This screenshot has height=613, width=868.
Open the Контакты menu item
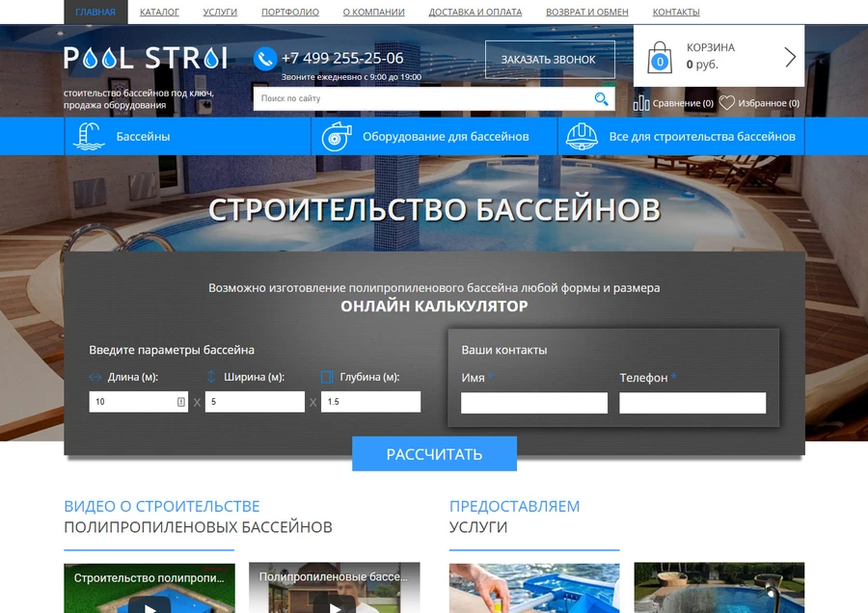tap(676, 12)
